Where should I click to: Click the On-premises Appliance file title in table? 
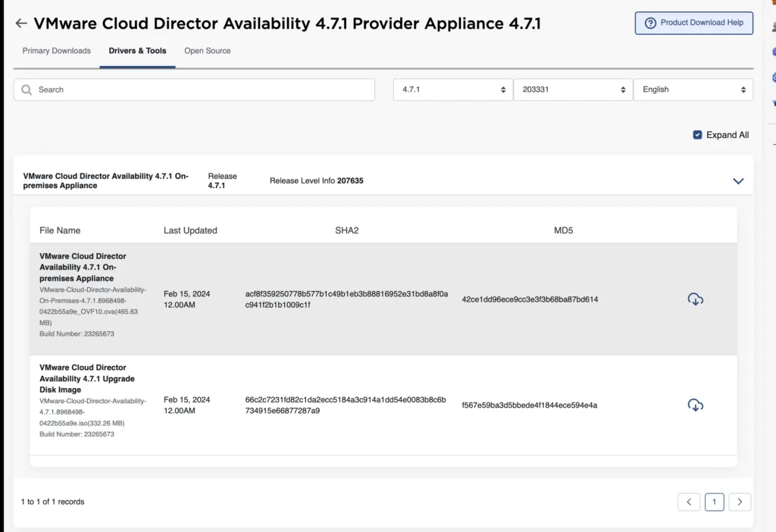(83, 268)
